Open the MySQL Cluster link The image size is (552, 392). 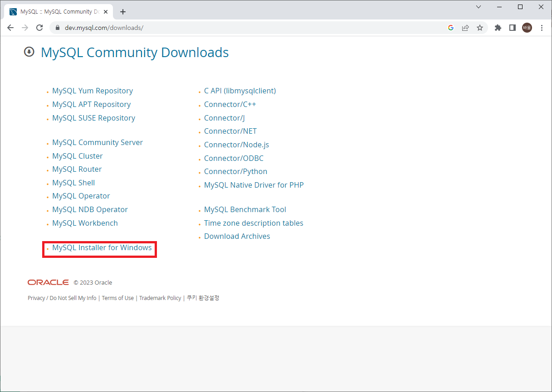[x=78, y=156]
